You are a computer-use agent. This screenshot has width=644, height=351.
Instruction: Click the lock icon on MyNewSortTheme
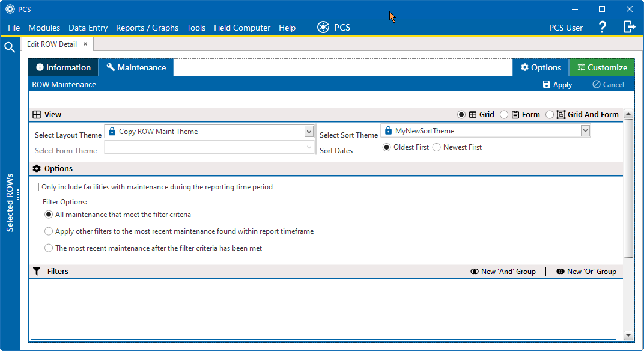click(389, 130)
